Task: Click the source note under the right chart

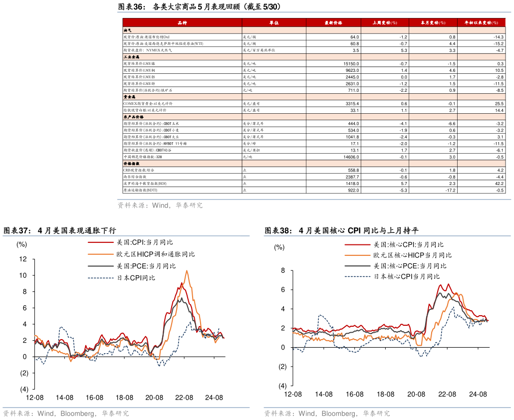Action: point(327,414)
